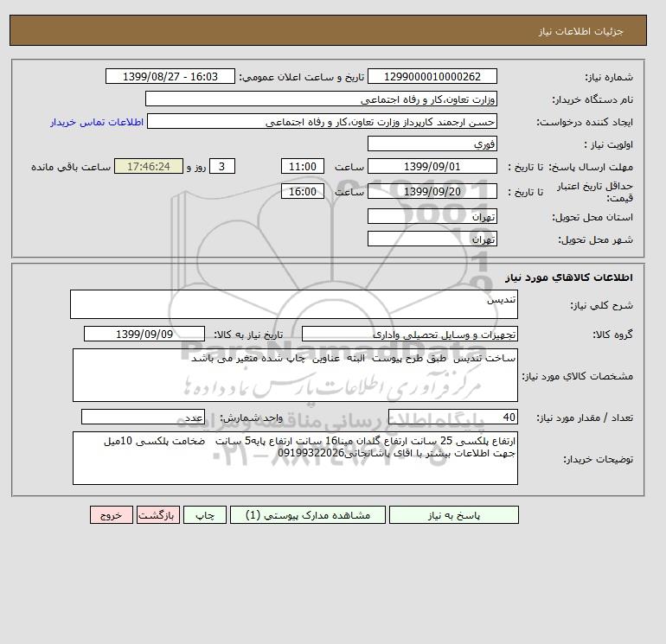Click remaining days field showing 3
The height and width of the screenshot is (644, 666).
point(222,167)
